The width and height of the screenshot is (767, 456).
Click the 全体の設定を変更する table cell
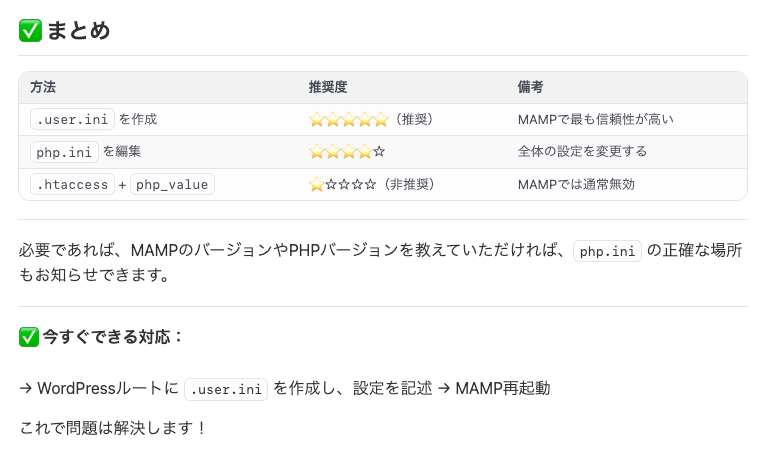[x=582, y=152]
